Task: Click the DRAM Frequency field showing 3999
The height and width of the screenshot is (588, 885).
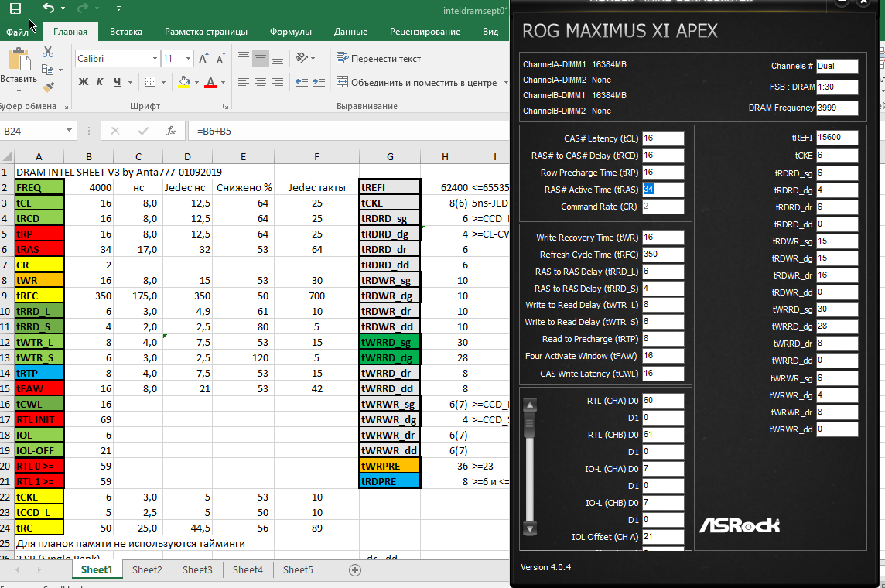Action: (x=837, y=108)
